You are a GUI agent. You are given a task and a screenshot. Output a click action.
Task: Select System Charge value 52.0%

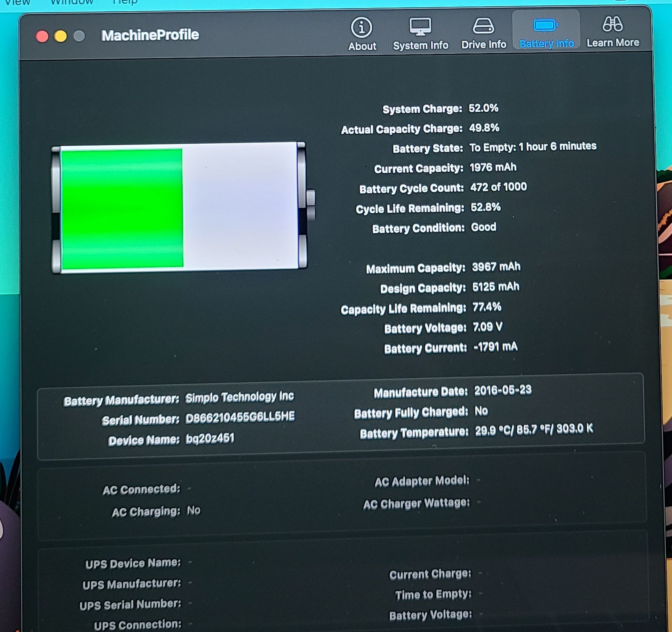tap(483, 108)
